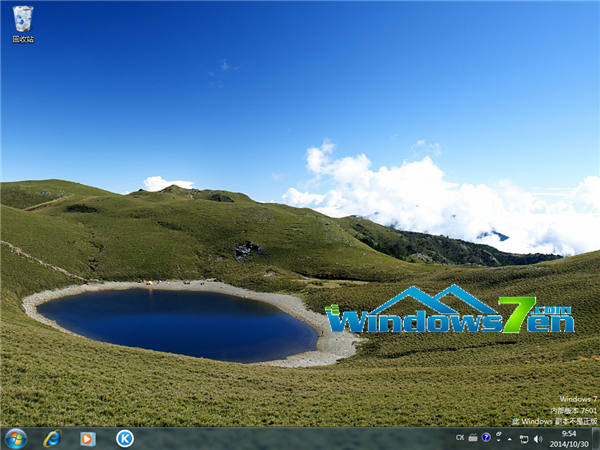Click the keyboard input method icon
Image resolution: width=600 pixels, height=450 pixels.
pyautogui.click(x=473, y=438)
